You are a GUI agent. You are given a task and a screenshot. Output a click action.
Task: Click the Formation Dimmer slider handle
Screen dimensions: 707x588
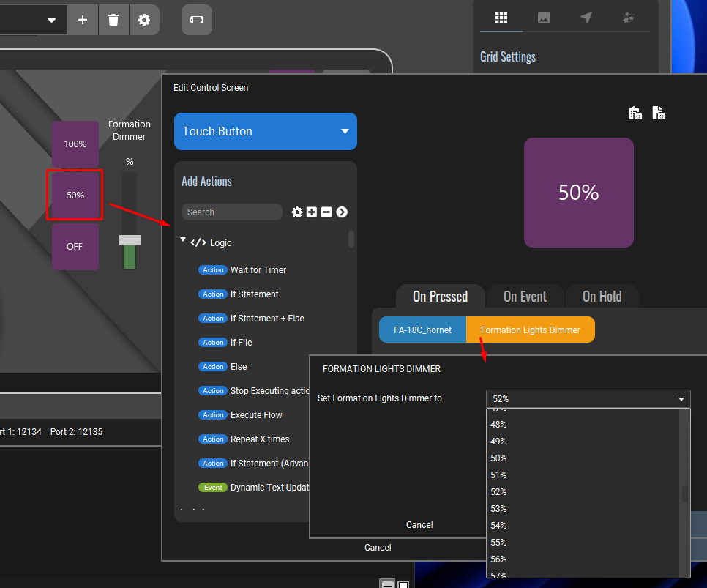click(130, 240)
